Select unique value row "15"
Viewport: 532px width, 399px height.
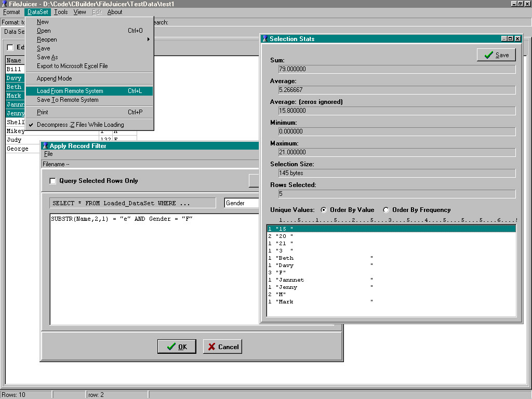tap(392, 229)
